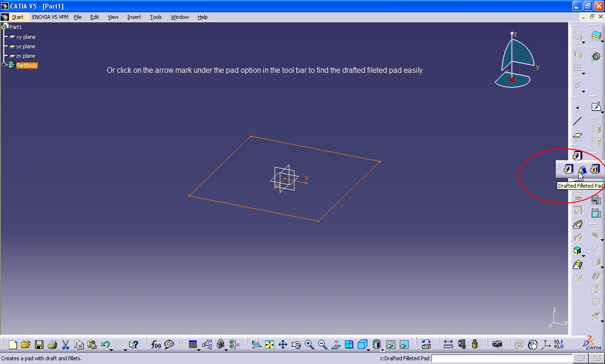
Task: Toggle Swap Visible Space view
Action: [404, 345]
